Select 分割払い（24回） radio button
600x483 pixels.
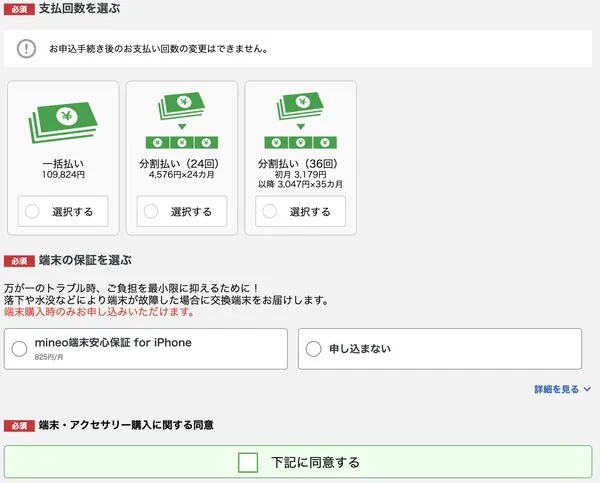[151, 211]
